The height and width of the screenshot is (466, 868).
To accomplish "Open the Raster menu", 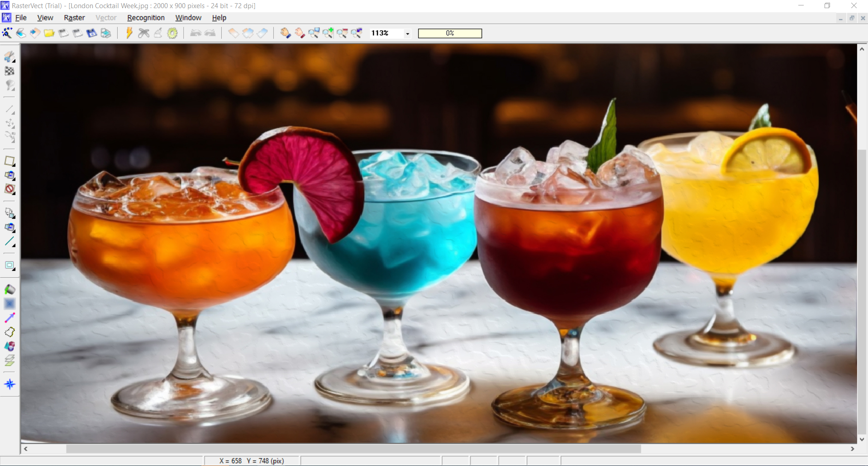I will [x=75, y=18].
